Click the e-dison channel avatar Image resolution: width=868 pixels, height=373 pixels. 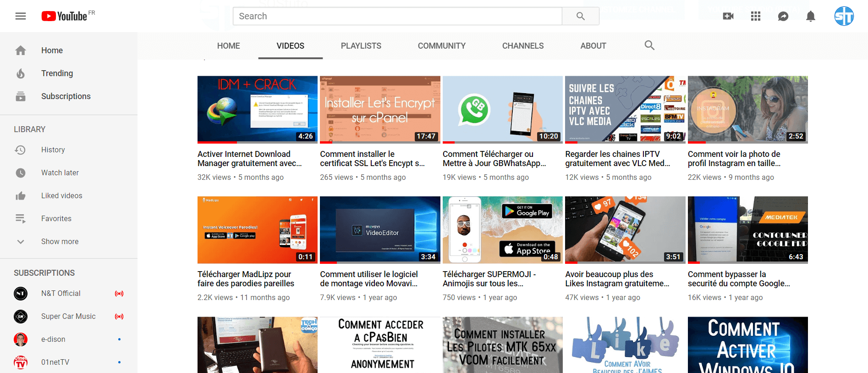coord(21,340)
